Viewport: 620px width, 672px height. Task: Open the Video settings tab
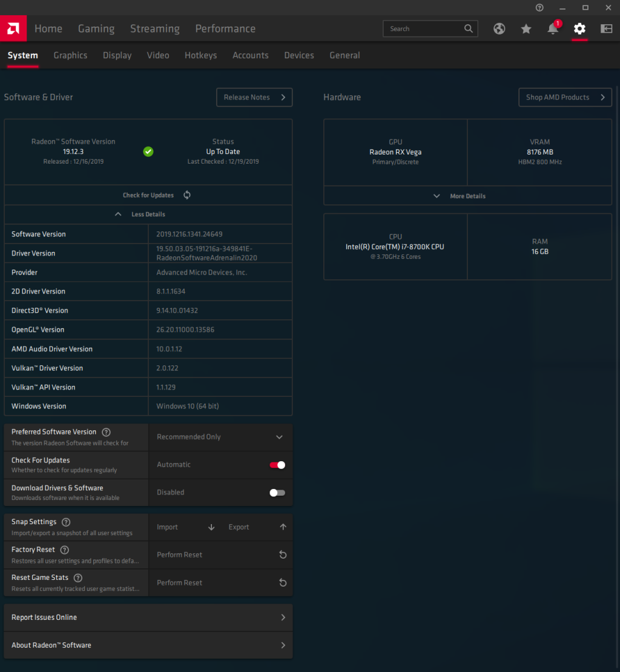click(x=158, y=55)
